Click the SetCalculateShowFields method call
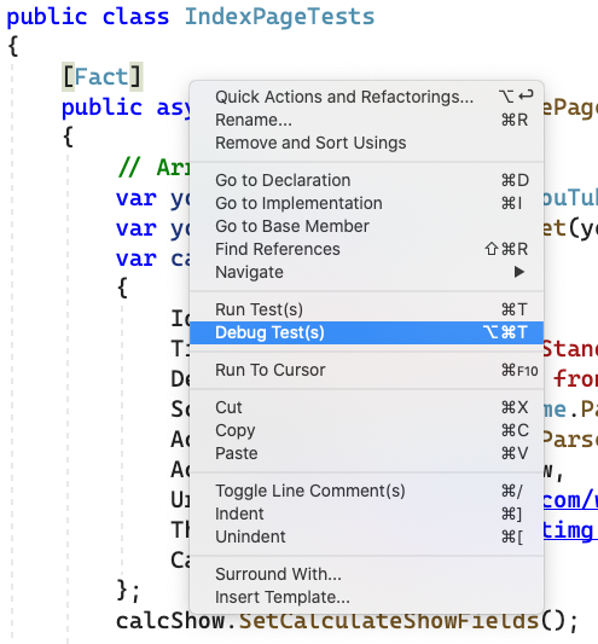This screenshot has height=644, width=598. [389, 621]
